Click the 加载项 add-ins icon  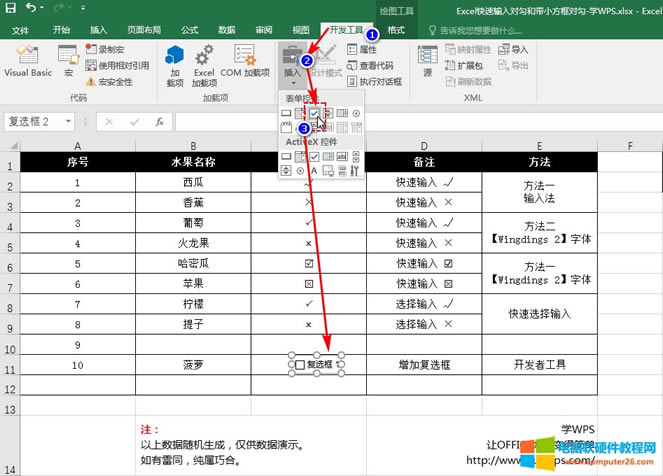(175, 62)
